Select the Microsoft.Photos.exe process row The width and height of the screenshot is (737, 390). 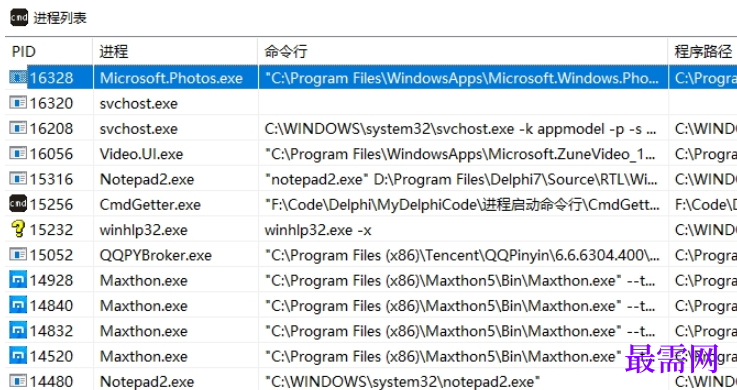pos(371,78)
